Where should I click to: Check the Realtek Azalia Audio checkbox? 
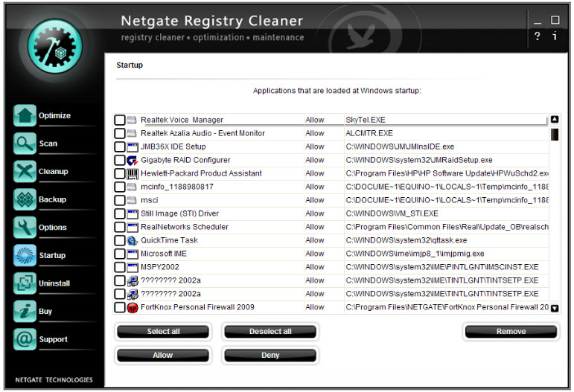120,133
